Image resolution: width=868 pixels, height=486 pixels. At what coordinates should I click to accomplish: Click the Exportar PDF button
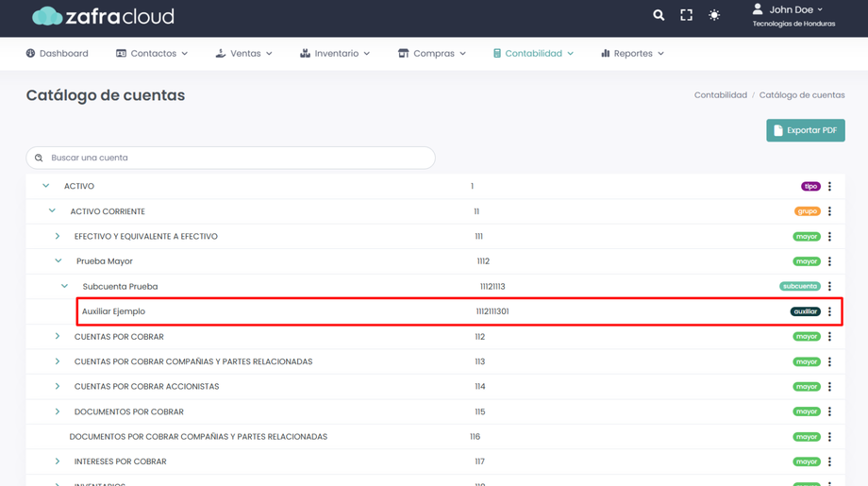coord(805,130)
